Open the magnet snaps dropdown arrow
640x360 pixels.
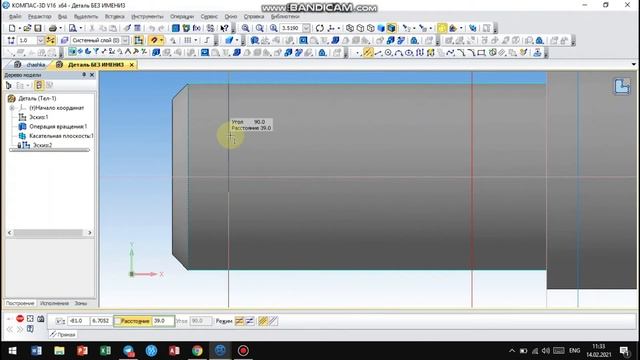pos(162,40)
